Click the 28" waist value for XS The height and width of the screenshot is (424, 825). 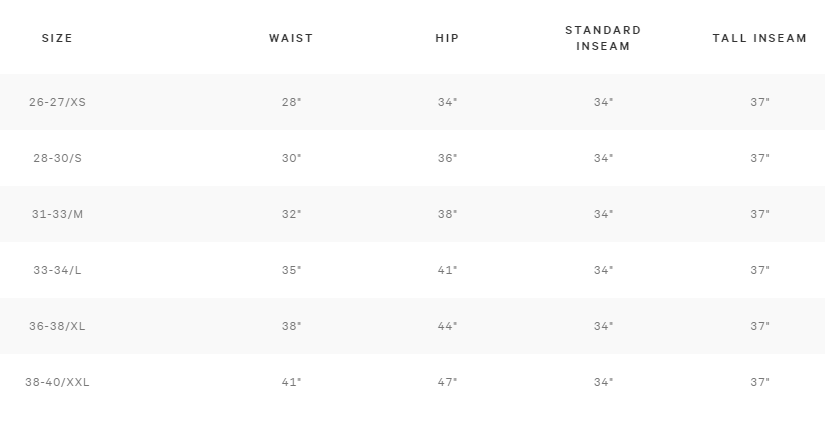coord(291,102)
